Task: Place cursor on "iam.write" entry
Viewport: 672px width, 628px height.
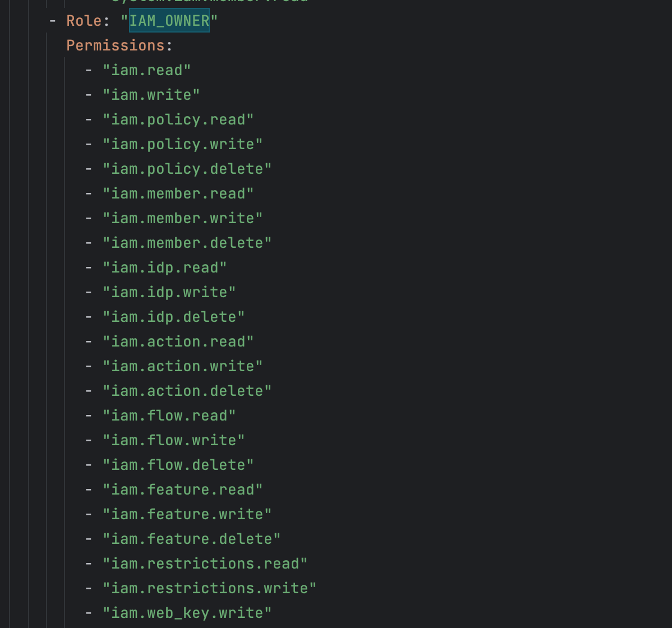Action: pyautogui.click(x=151, y=95)
